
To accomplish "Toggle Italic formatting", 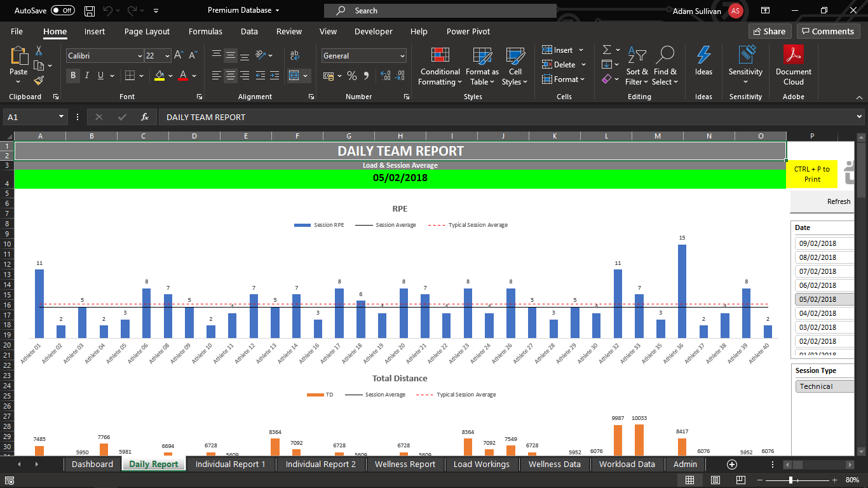I will click(87, 76).
